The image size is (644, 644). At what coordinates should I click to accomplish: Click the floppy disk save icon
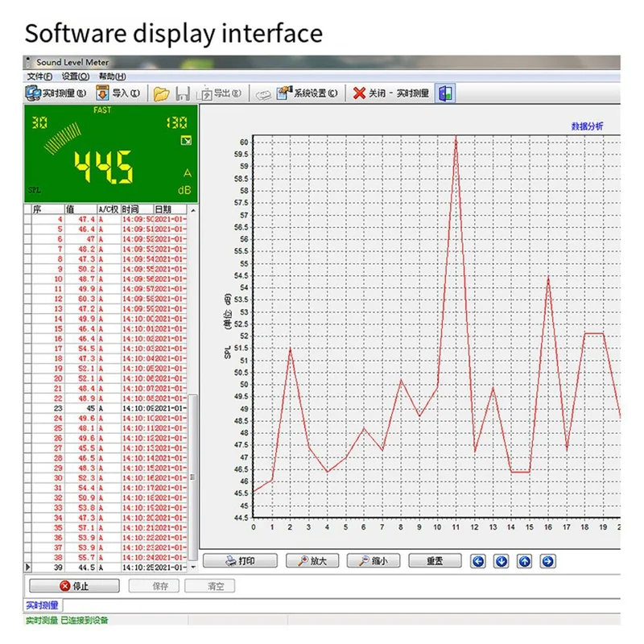click(183, 93)
